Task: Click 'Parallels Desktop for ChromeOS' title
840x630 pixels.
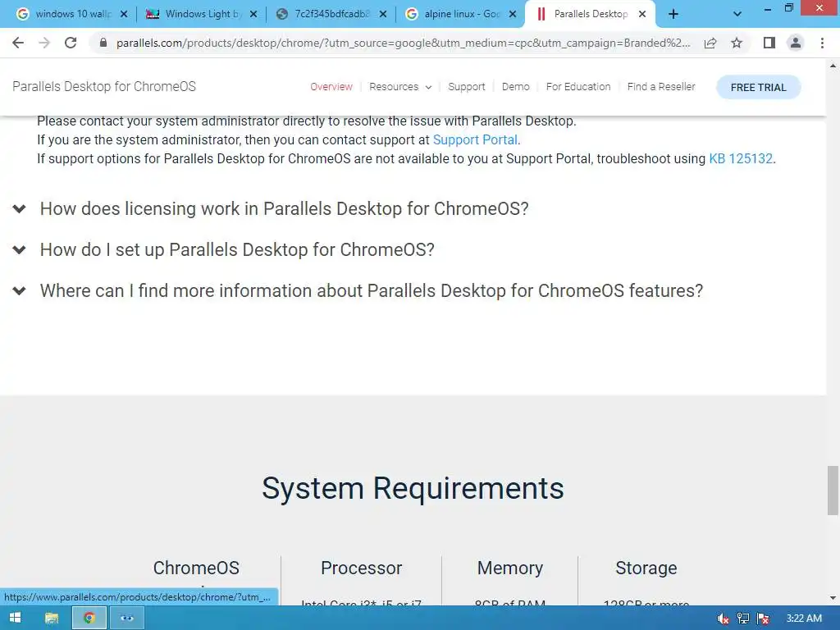Action: (x=104, y=87)
